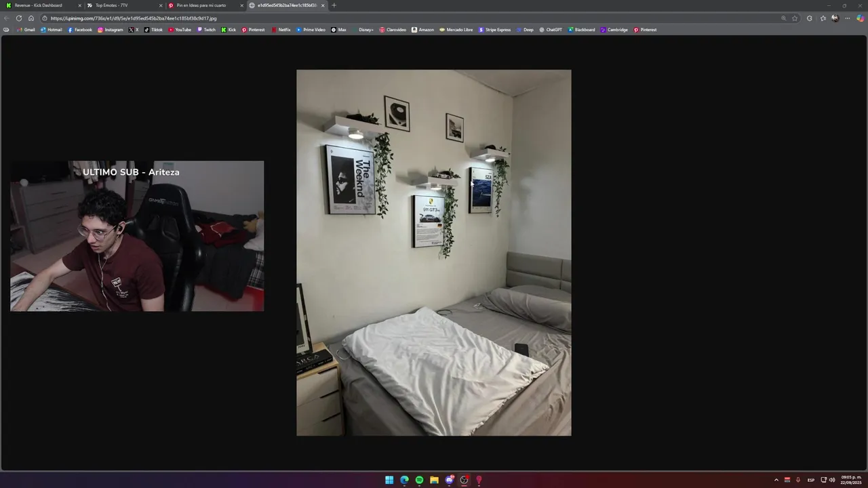Image resolution: width=868 pixels, height=488 pixels.
Task: Open the Amazon bookmark
Action: 422,30
